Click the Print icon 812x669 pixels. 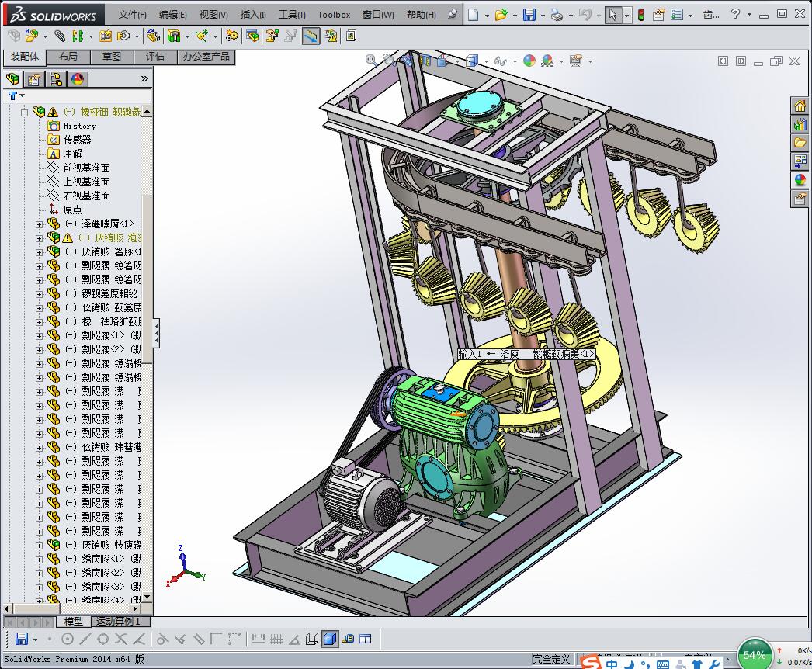[557, 15]
